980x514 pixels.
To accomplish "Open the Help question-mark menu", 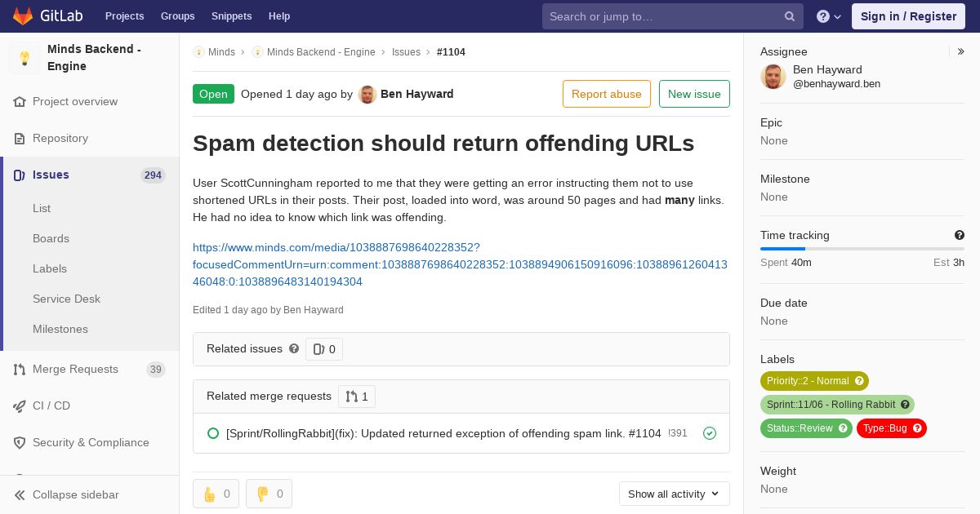I will tap(829, 16).
